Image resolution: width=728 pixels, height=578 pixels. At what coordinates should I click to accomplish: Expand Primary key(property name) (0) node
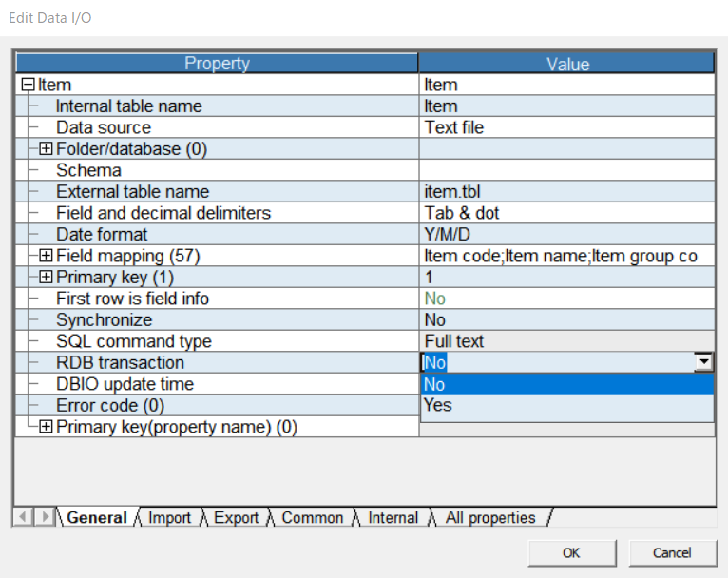[x=46, y=428]
